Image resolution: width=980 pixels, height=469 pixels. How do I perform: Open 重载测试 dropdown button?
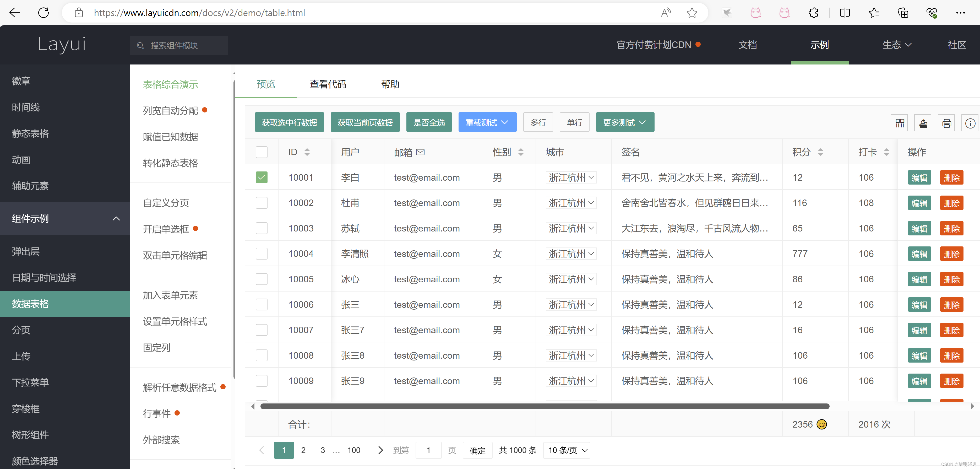point(487,122)
